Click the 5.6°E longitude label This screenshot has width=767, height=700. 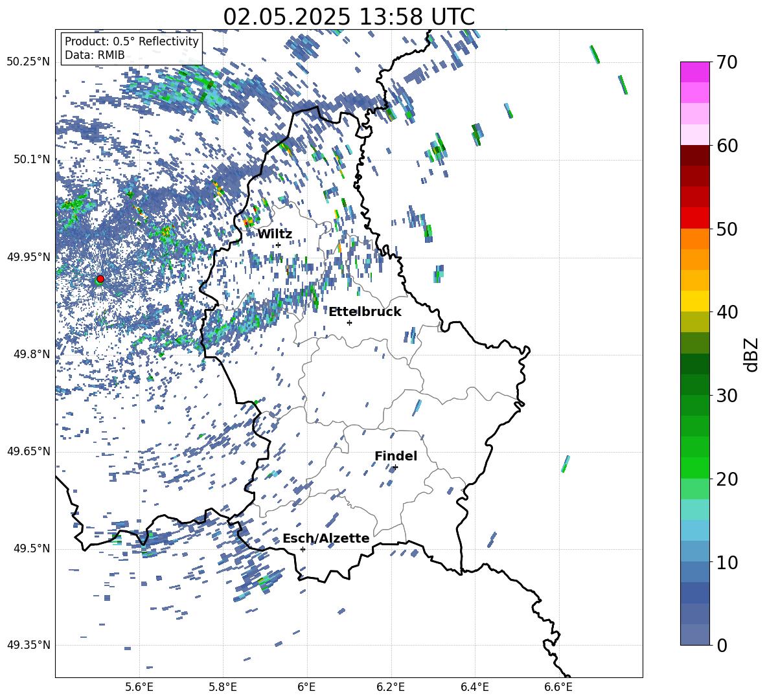click(x=139, y=687)
